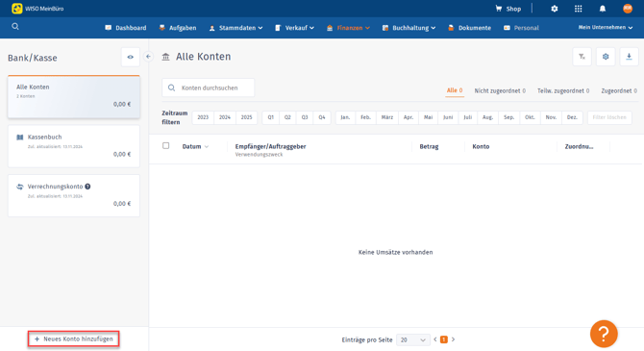Click the Betrag column header

point(429,147)
